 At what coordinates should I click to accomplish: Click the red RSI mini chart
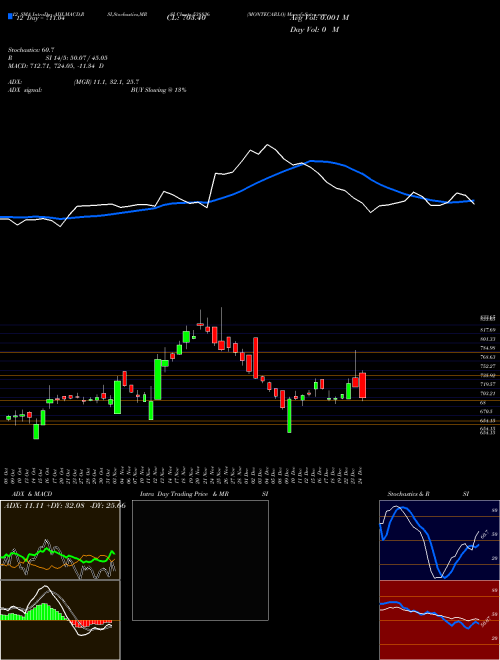click(439, 620)
